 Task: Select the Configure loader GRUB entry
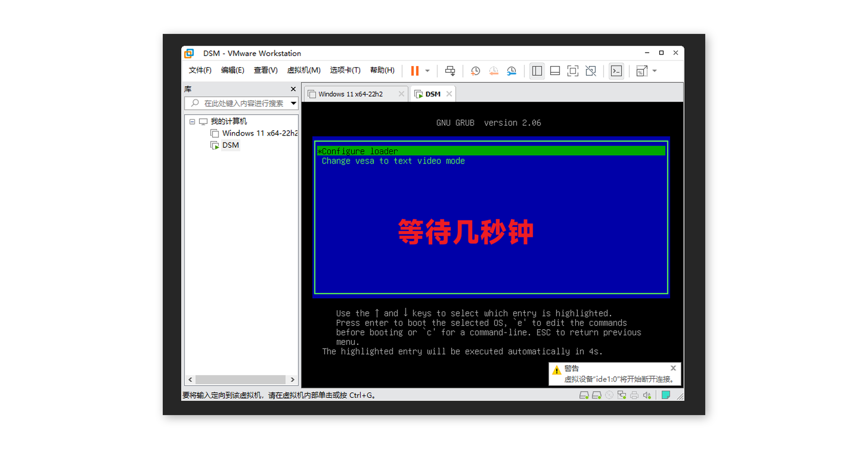(491, 151)
